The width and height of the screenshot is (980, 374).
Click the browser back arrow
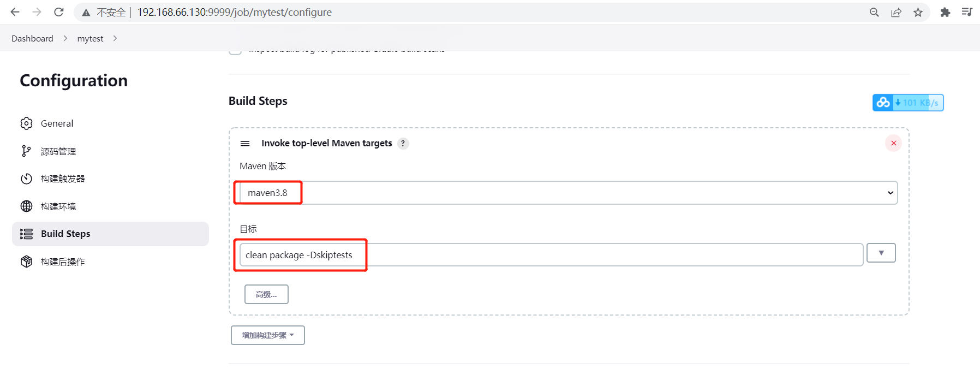click(15, 12)
